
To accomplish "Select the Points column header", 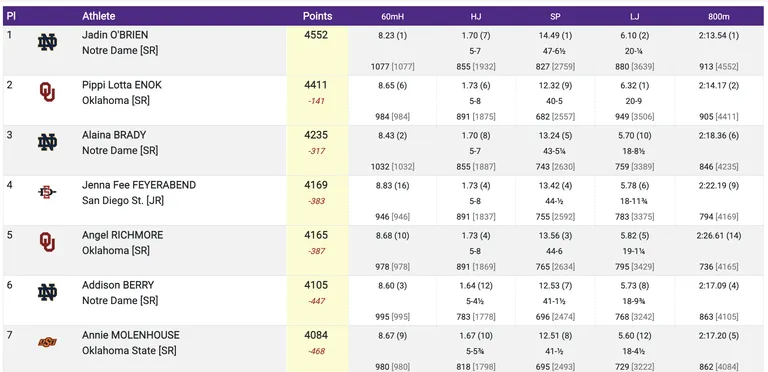I will pos(317,16).
